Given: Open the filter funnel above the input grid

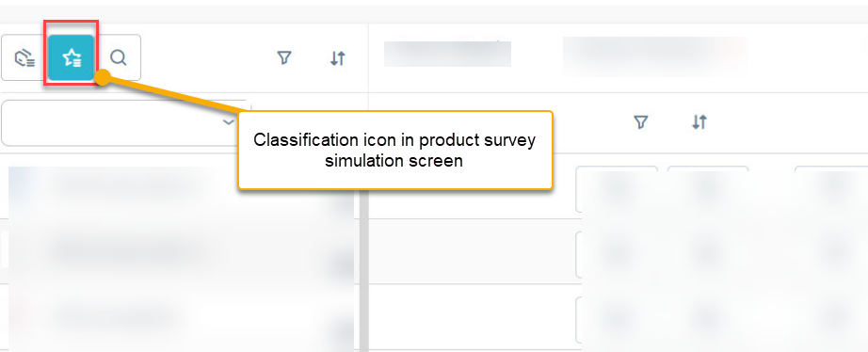Looking at the screenshot, I should tap(640, 121).
